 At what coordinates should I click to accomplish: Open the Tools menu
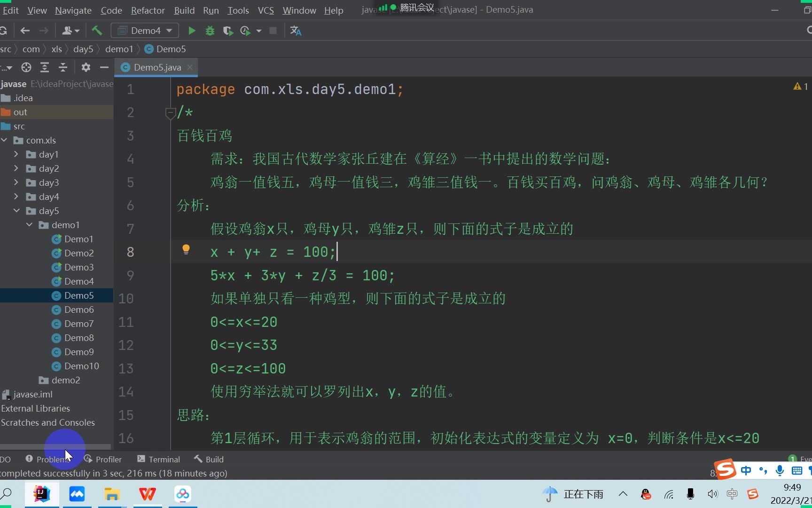click(238, 10)
